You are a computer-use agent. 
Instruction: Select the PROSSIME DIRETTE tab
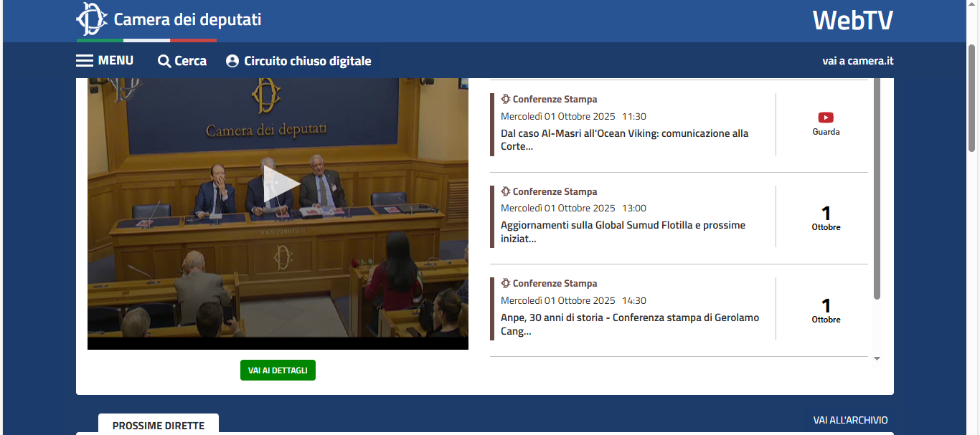tap(159, 425)
